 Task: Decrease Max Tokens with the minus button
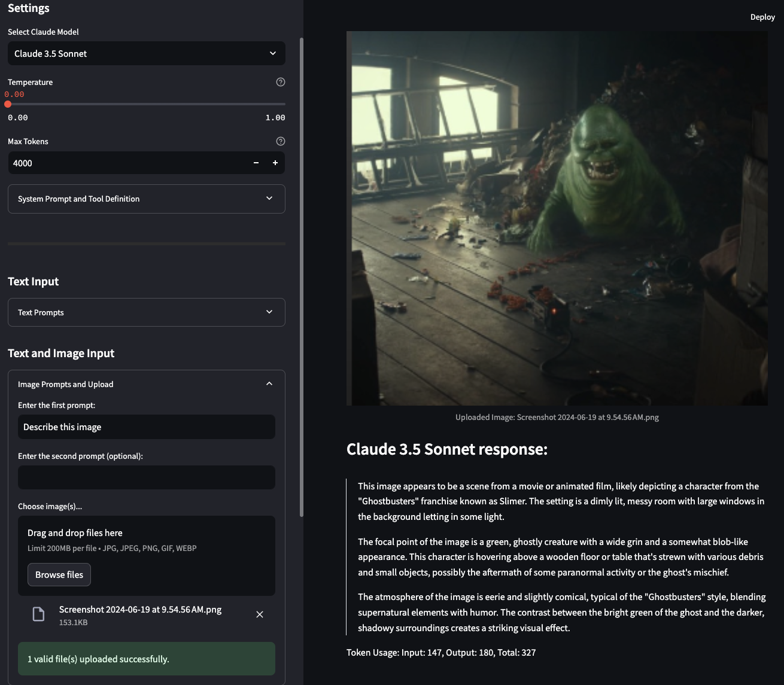point(256,163)
